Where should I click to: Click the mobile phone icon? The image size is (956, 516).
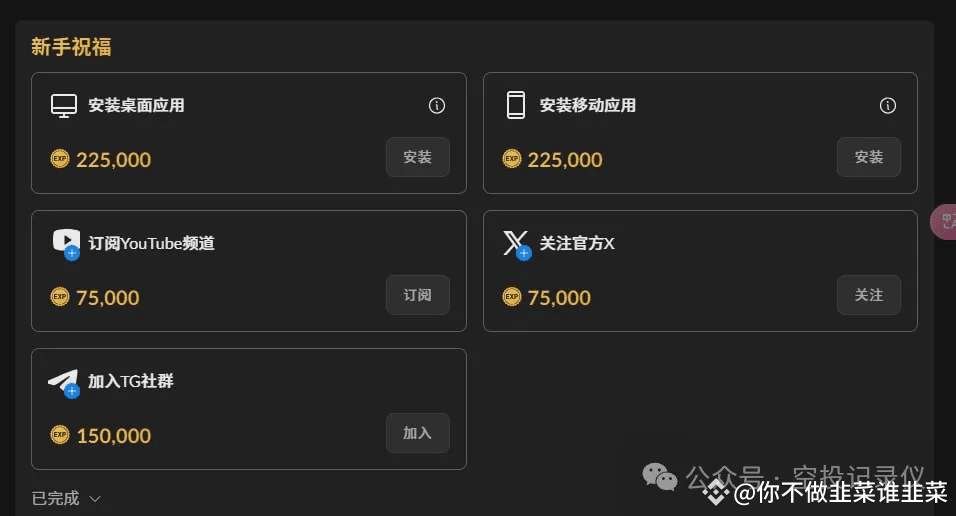[516, 105]
